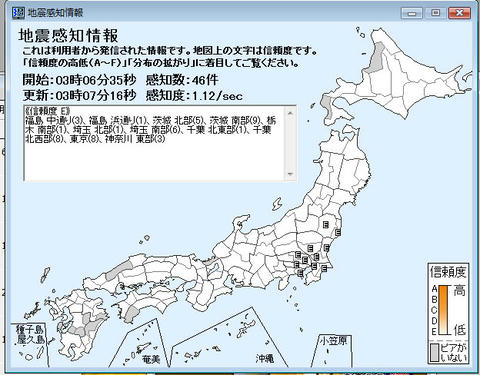The height and width of the screenshot is (375, 480).
Task: Click the E marker on Fukushima Nakadori region
Action: 326,224
